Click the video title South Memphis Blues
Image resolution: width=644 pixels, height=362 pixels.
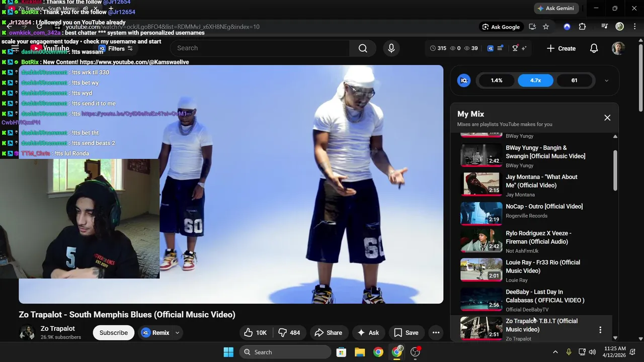coord(127,315)
